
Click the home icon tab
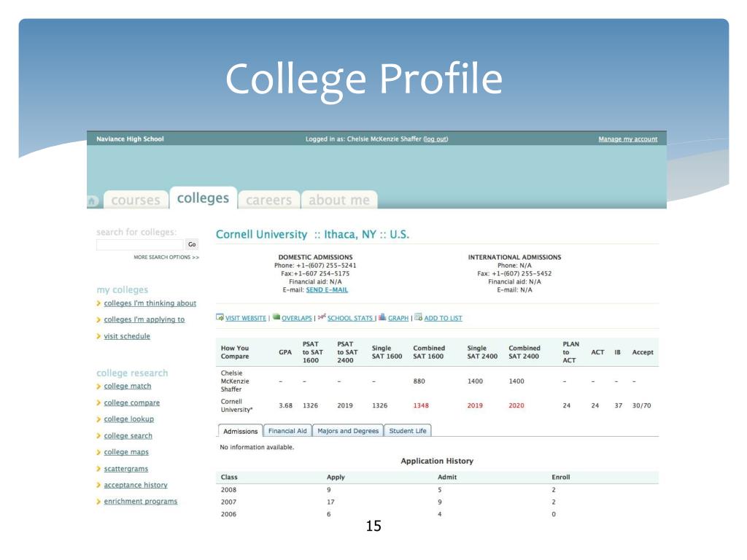(x=93, y=201)
